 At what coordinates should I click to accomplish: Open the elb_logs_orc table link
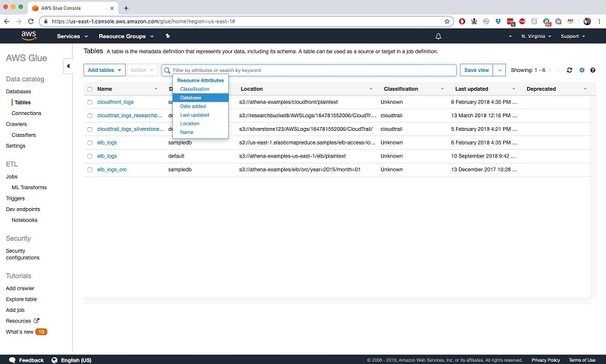pos(112,170)
